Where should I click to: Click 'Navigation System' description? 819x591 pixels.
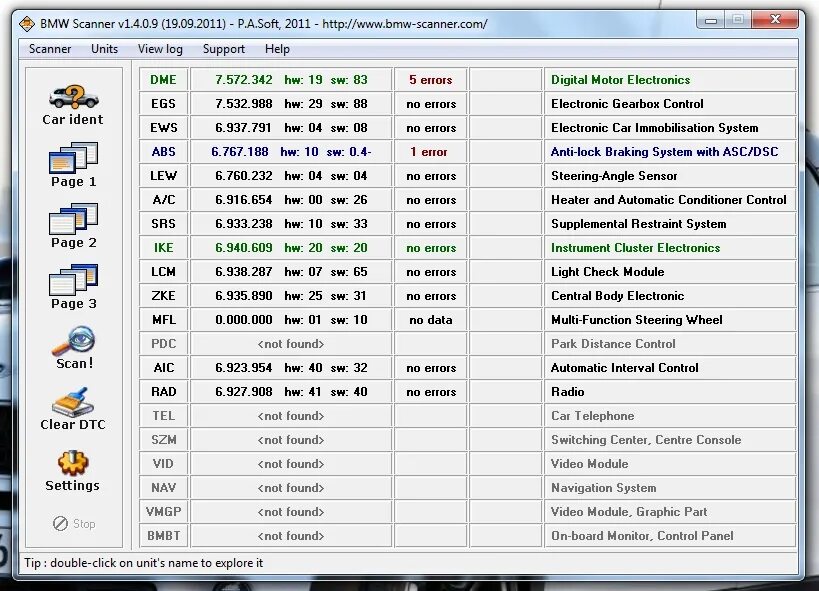pos(604,488)
